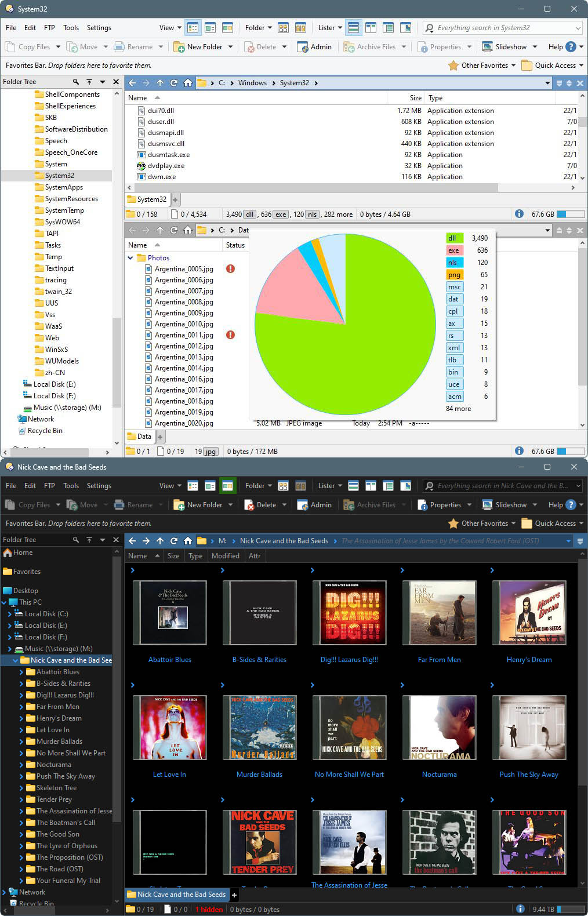588x916 pixels.
Task: Select the Dig!!! Lazarus Dig!!! album thumbnail
Action: [x=349, y=612]
